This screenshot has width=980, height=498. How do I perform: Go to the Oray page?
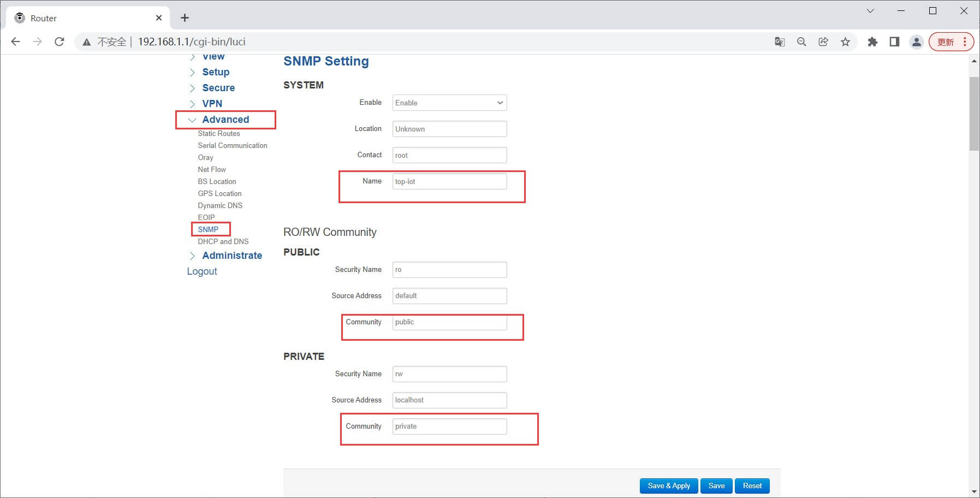pyautogui.click(x=205, y=158)
